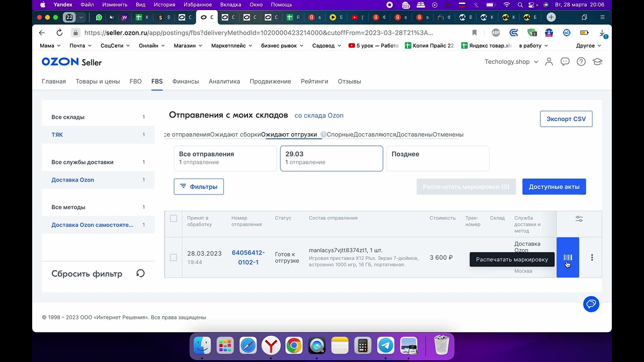Select Все отправления date card
Viewport: 644px width, 362px height.
point(225,158)
